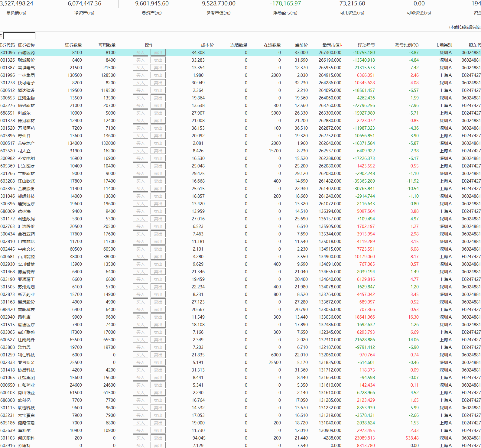Click 买入 button for 丰林集团

point(141,75)
